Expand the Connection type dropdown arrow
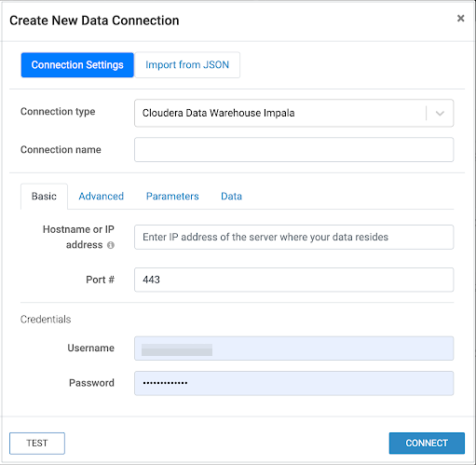This screenshot has width=476, height=465. tap(440, 114)
